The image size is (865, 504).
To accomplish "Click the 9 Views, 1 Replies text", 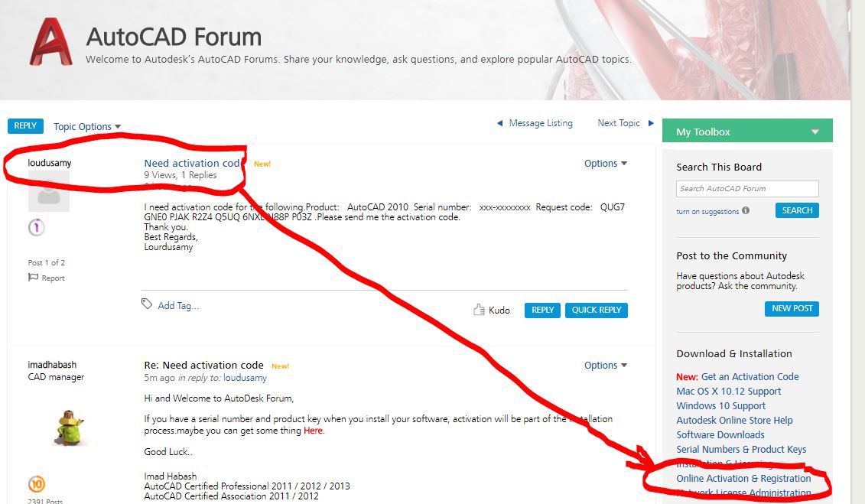I will click(x=180, y=175).
